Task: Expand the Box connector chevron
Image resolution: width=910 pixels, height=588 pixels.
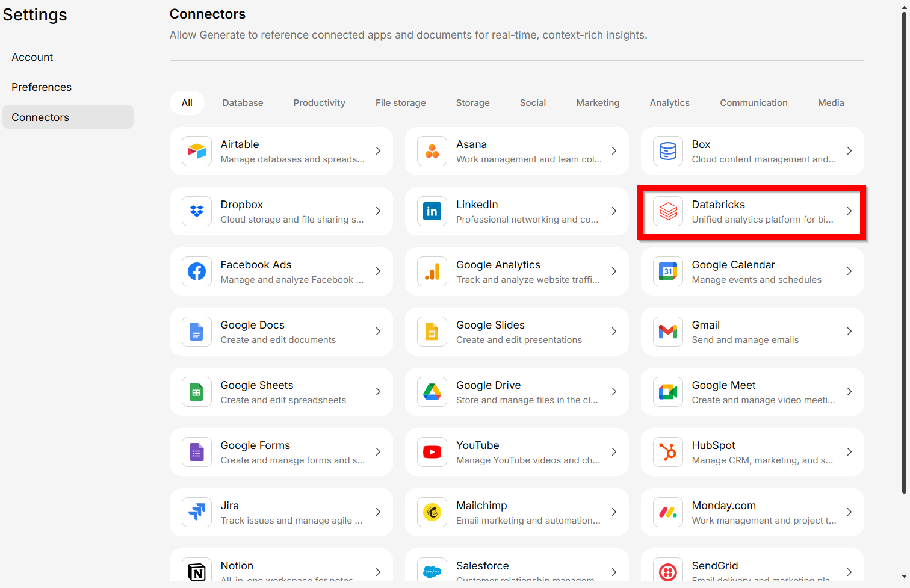Action: (849, 151)
